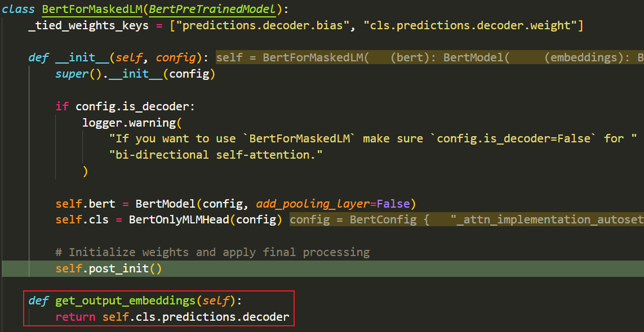
Task: Click the inline config = BertConfig debug hint
Action: click(467, 219)
